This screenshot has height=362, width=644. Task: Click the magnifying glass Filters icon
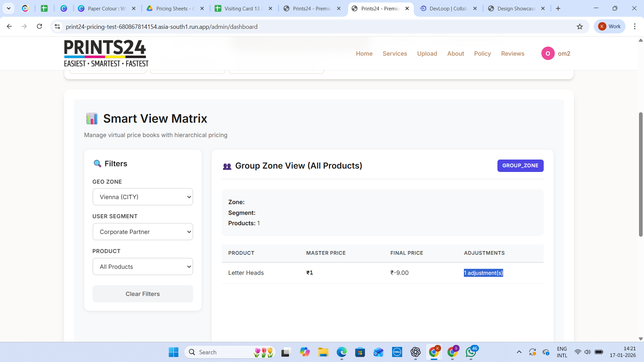tap(97, 164)
